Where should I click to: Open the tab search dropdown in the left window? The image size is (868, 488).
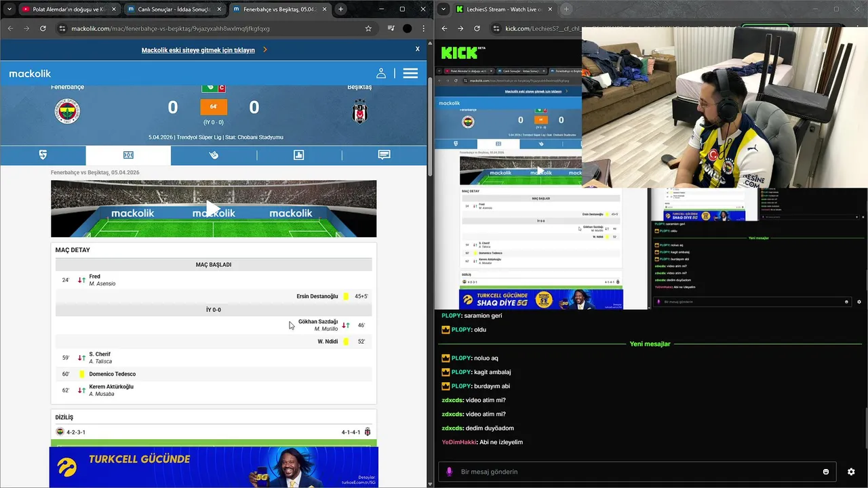coord(9,9)
